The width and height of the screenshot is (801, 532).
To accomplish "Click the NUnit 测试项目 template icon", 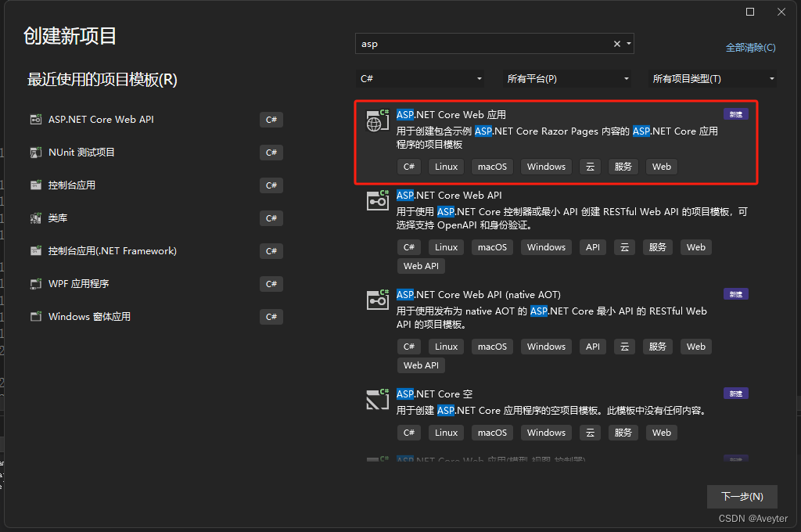I will pyautogui.click(x=36, y=153).
